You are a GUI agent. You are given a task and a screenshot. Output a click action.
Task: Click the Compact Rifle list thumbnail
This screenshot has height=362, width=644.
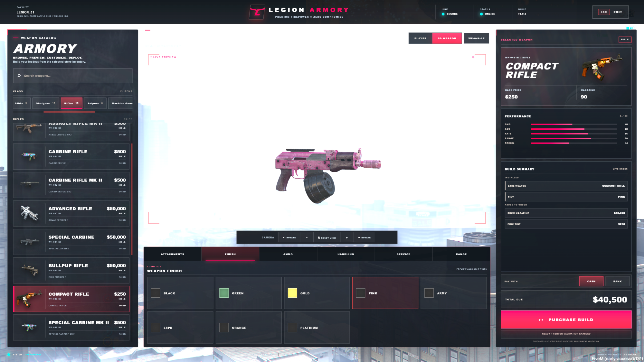[x=30, y=299]
